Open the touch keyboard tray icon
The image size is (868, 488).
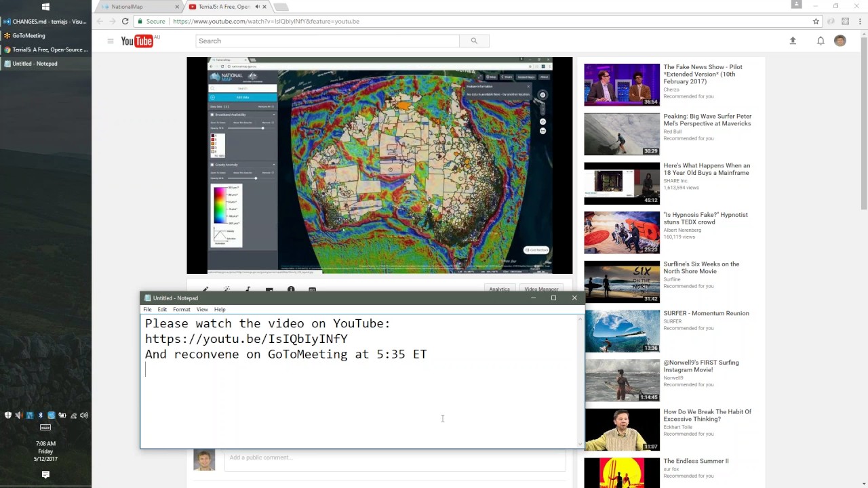click(x=45, y=428)
